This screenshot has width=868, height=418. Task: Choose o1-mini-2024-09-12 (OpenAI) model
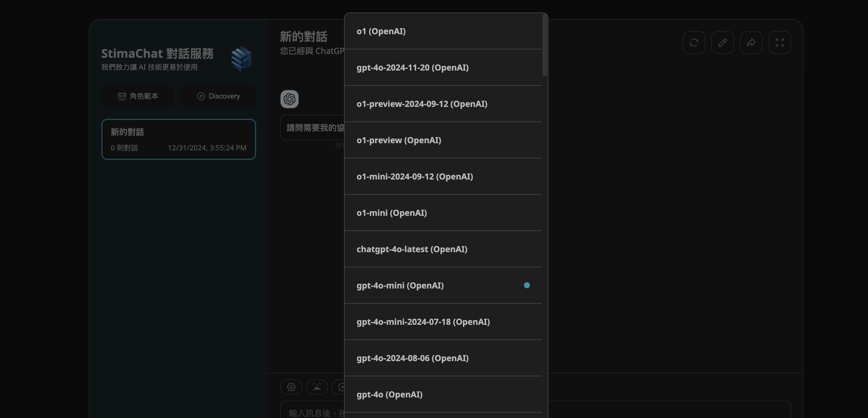tap(443, 177)
